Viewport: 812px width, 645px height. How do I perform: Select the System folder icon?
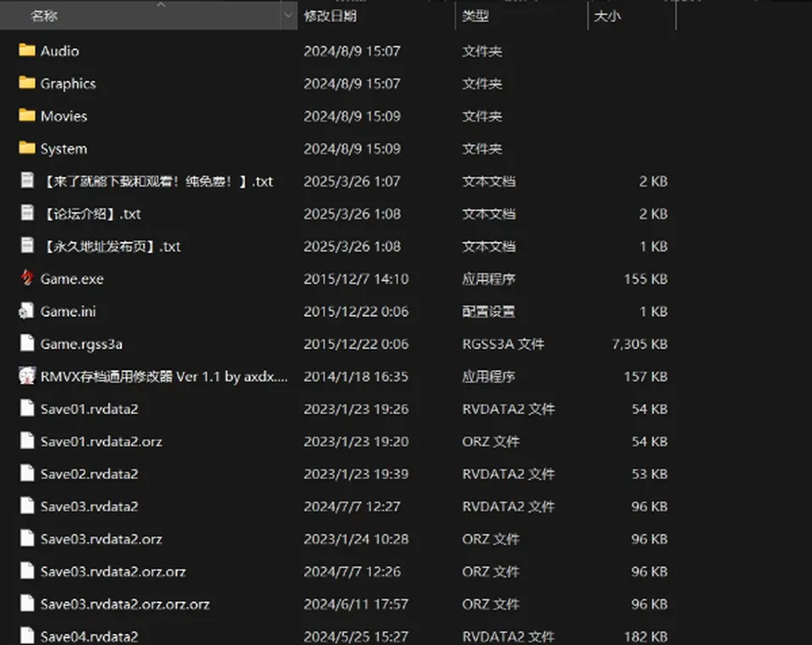tap(27, 148)
